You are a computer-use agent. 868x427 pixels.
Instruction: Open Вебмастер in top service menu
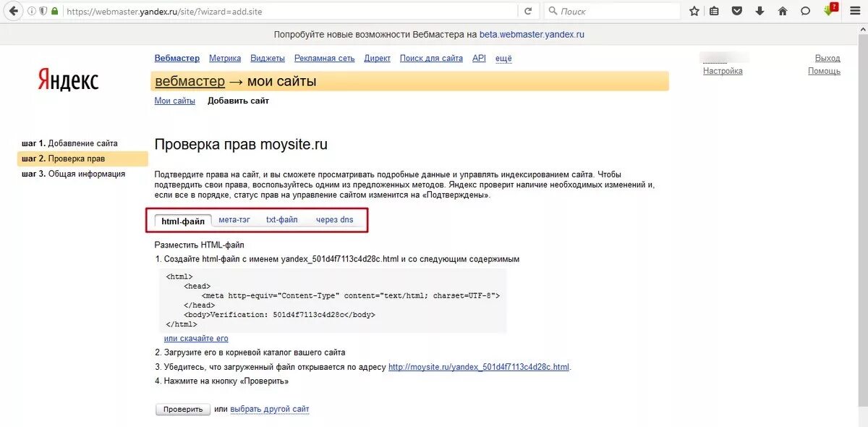pos(177,58)
